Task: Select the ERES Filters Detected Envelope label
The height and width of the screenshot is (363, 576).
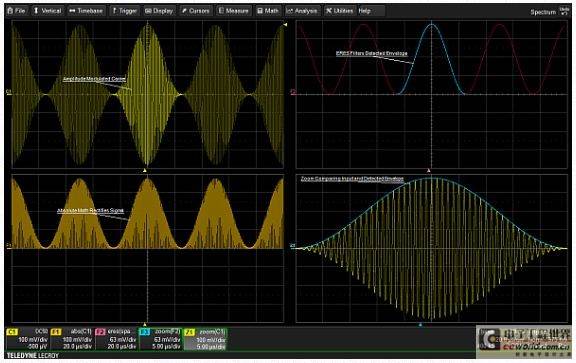Action: tap(372, 53)
